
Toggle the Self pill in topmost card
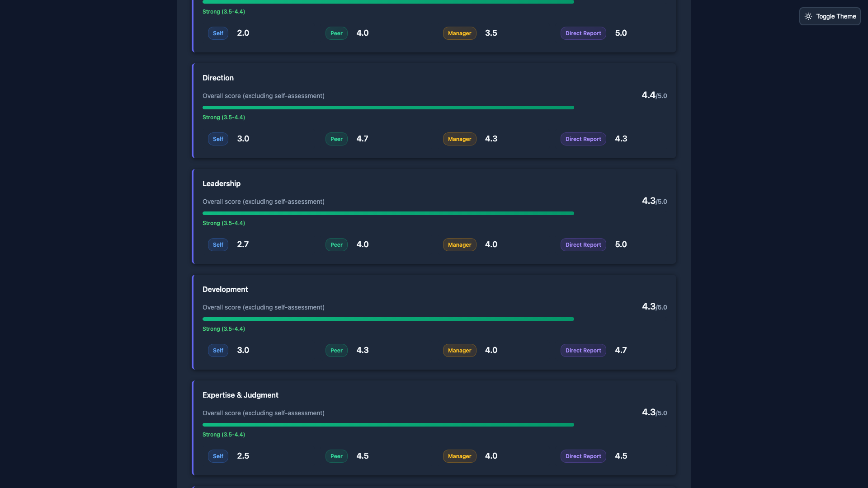point(217,33)
